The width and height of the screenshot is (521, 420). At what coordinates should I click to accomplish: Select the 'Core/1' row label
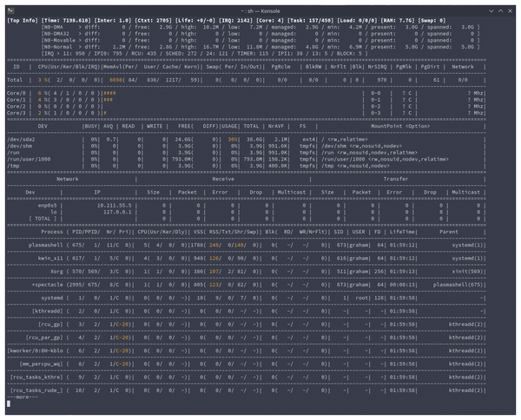[16, 100]
